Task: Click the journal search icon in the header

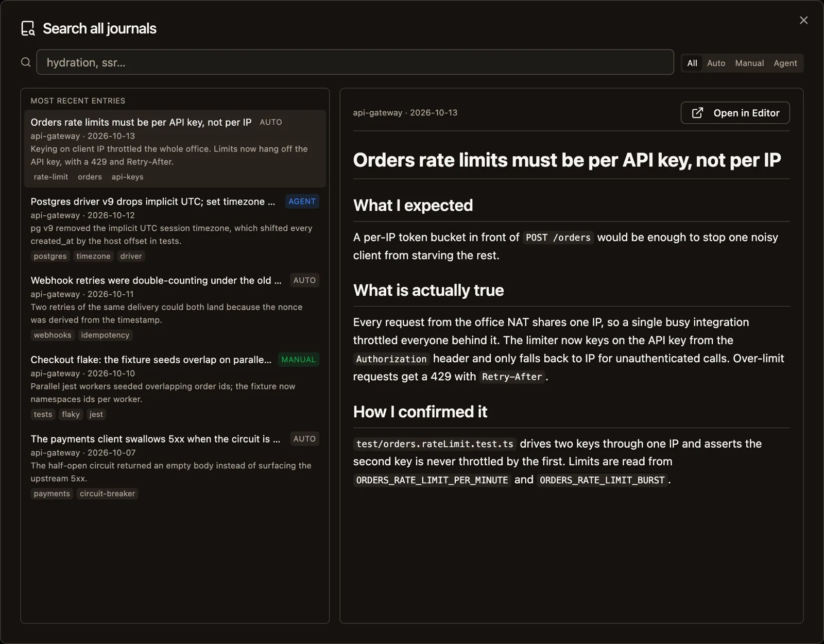Action: pos(28,28)
